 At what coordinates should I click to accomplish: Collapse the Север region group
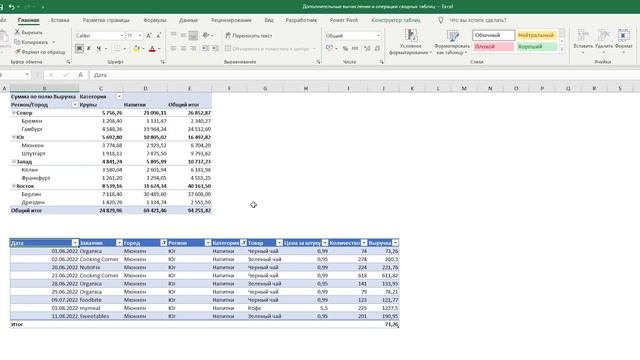tap(13, 113)
